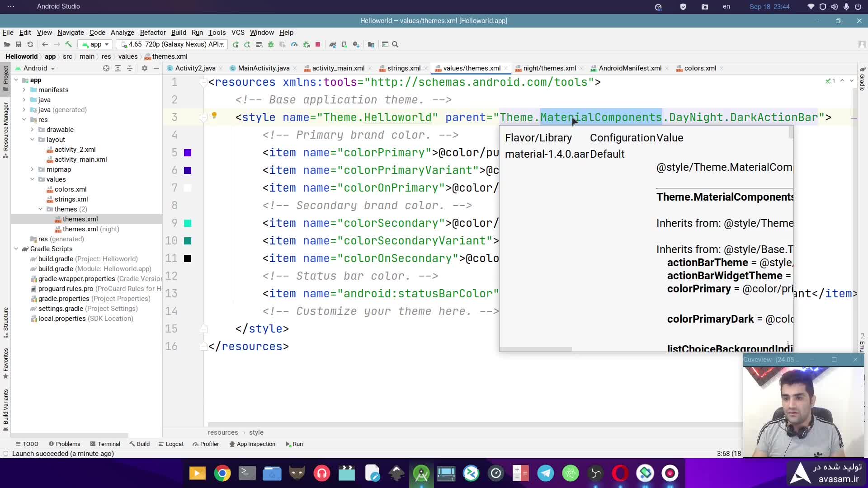Click the purple colorPrimary gutter swatch
Image resolution: width=868 pixels, height=488 pixels.
188,153
